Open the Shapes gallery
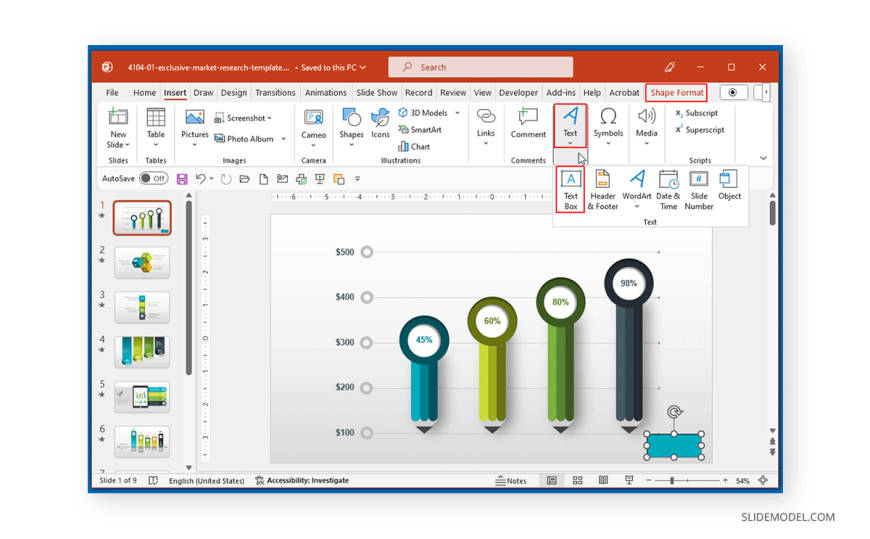 coord(351,128)
